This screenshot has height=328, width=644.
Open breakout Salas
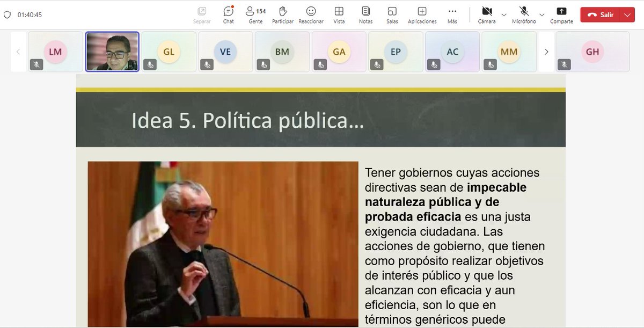tap(392, 14)
